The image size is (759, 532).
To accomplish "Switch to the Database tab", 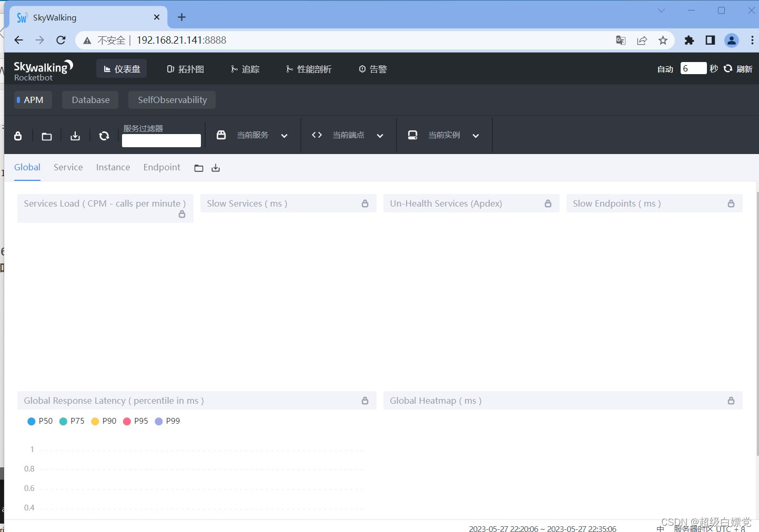I will (90, 99).
